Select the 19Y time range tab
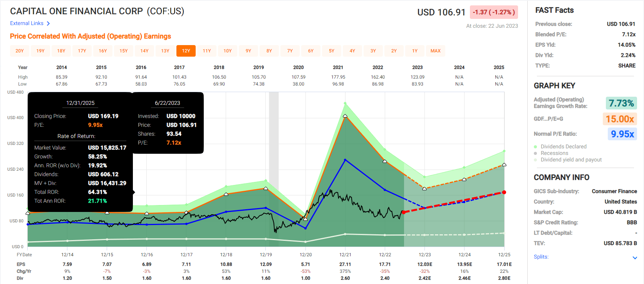The width and height of the screenshot is (644, 284). 40,51
